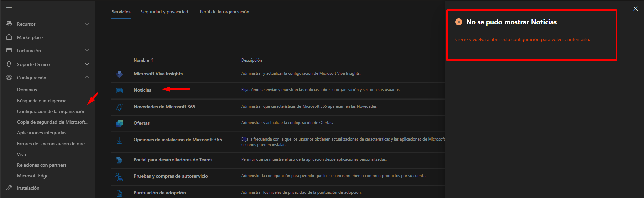Click the 'Cierre y vuelva a abrir' message
Image resolution: width=644 pixels, height=198 pixels.
[x=523, y=39]
